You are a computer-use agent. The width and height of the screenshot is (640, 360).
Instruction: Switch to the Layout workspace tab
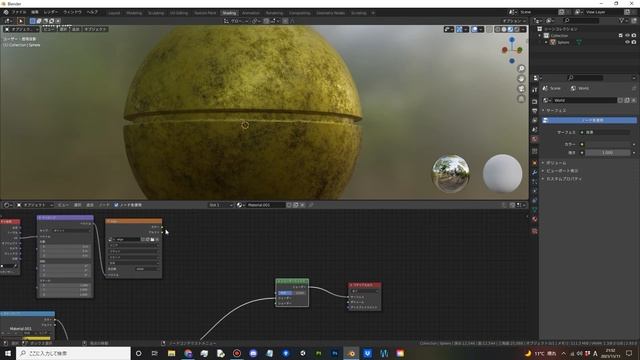114,13
